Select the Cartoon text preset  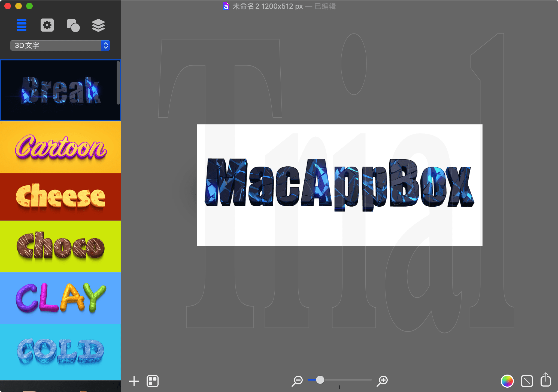coord(60,147)
